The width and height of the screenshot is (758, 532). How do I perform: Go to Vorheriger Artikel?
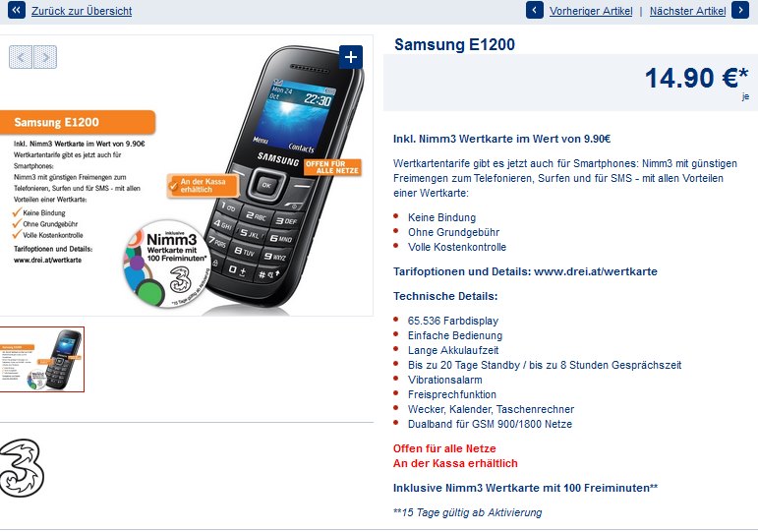591,11
